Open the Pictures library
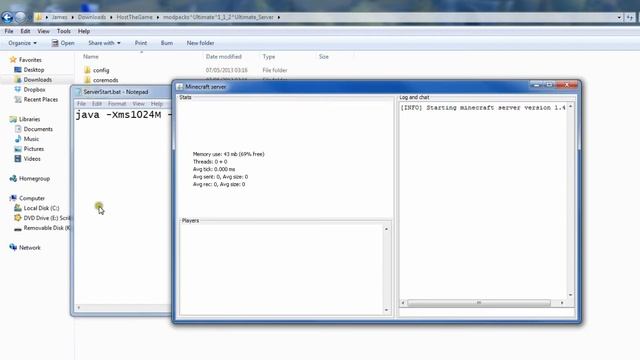This screenshot has width=640, height=360. 33,149
